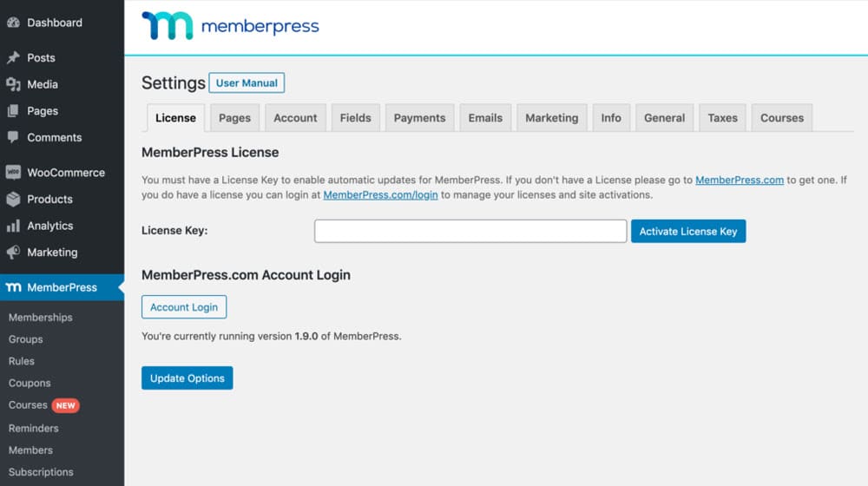Open the Coupons submenu item
Image resolution: width=868 pixels, height=486 pixels.
pyautogui.click(x=30, y=383)
